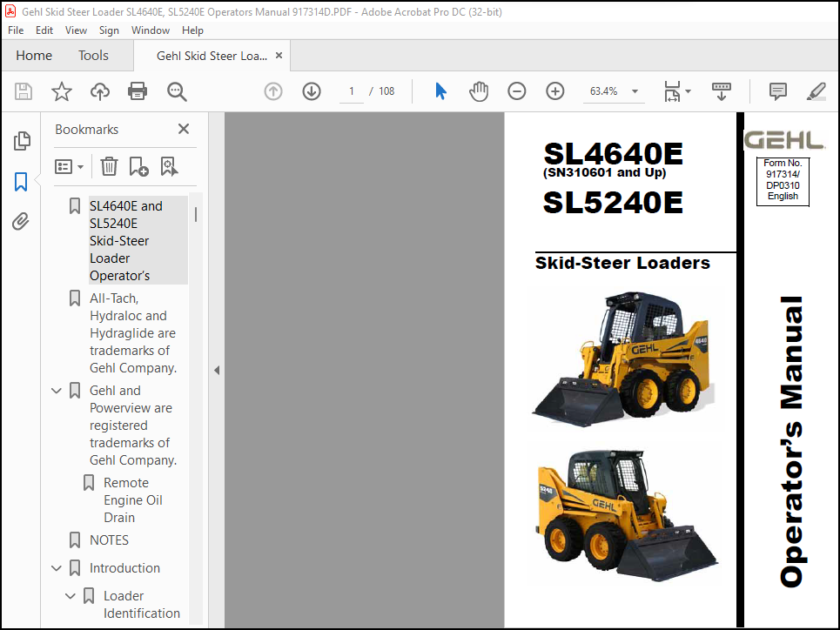Open the NOTES bookmark
This screenshot has width=840, height=630.
tap(109, 540)
